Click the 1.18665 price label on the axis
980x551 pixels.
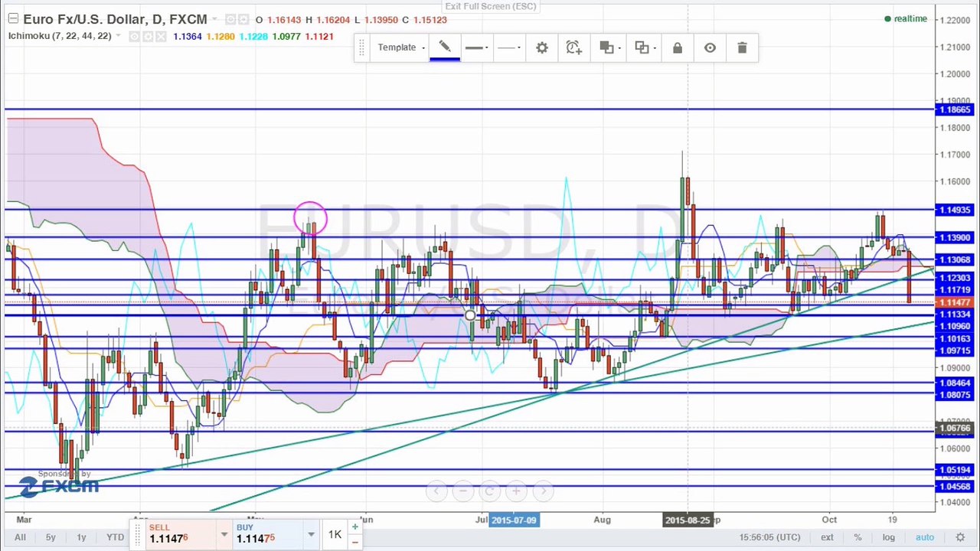click(x=955, y=109)
